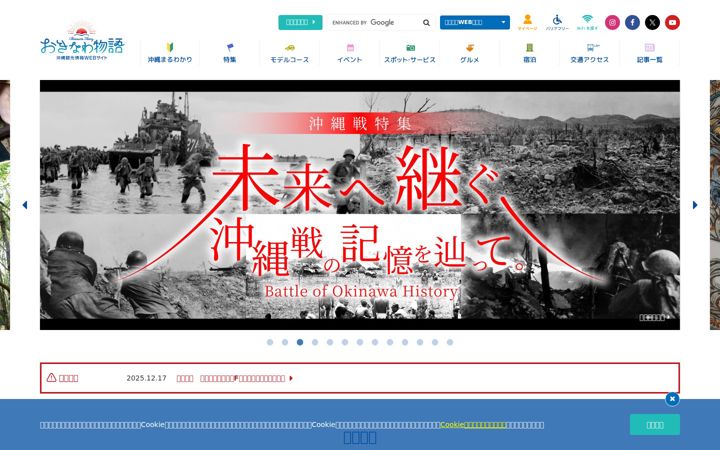Open the 交通アクセス transport menu
Screen dimensions: 720x450
click(590, 53)
